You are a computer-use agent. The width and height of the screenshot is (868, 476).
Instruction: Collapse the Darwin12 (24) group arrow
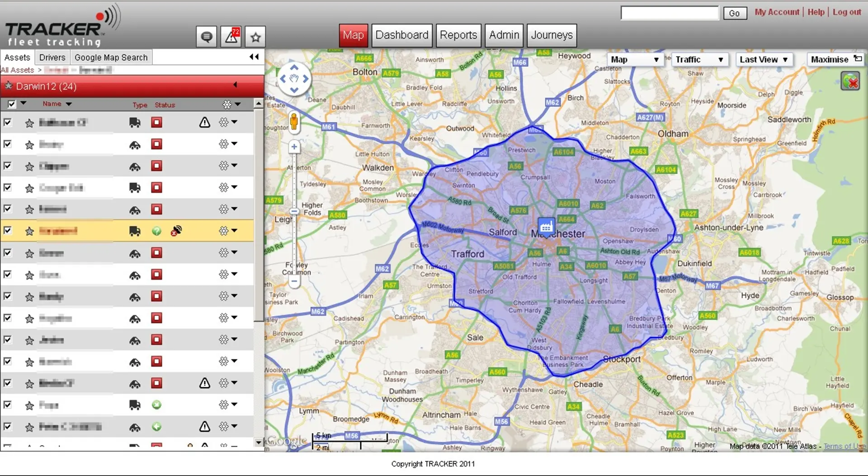[235, 85]
